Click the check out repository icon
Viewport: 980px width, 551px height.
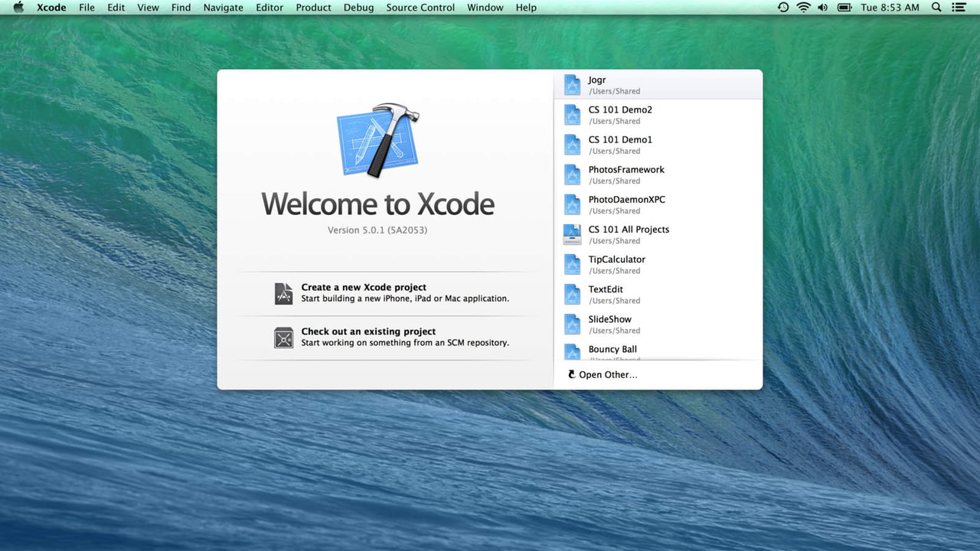point(283,337)
